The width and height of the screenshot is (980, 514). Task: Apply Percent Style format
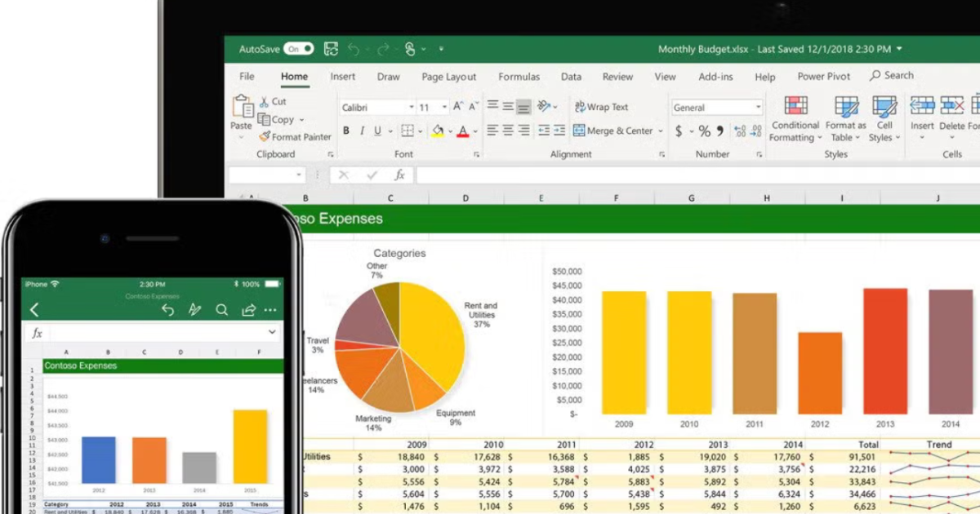704,131
